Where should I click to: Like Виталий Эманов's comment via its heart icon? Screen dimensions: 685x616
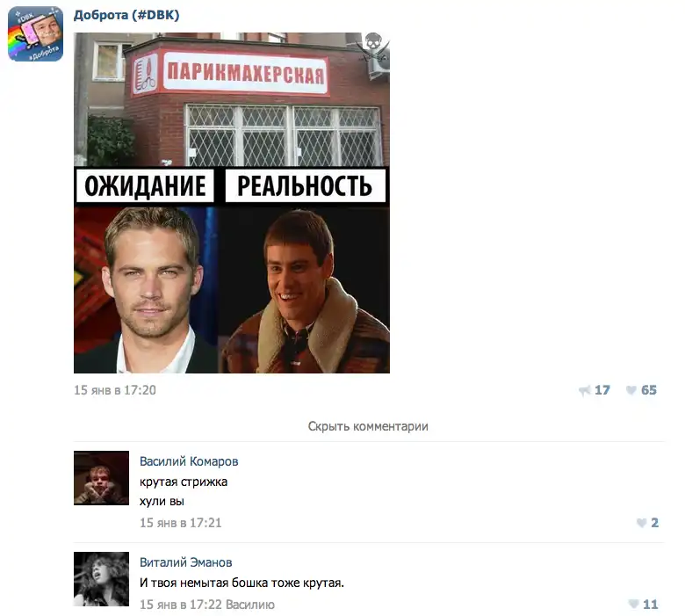pyautogui.click(x=633, y=605)
